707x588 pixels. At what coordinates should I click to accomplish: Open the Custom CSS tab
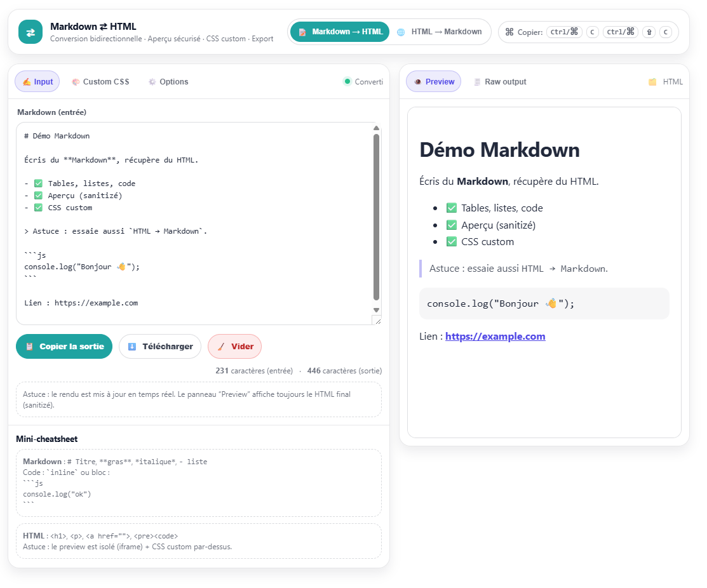(x=100, y=81)
